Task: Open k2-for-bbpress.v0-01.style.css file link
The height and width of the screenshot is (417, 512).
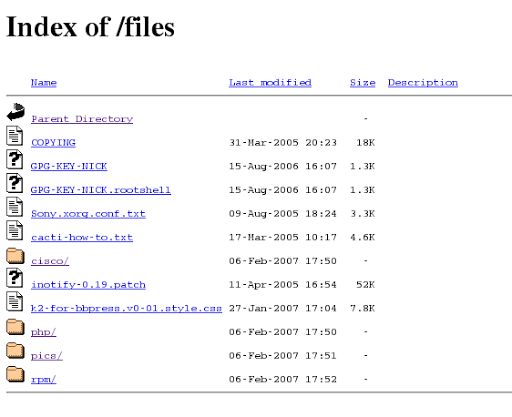Action: (126, 308)
